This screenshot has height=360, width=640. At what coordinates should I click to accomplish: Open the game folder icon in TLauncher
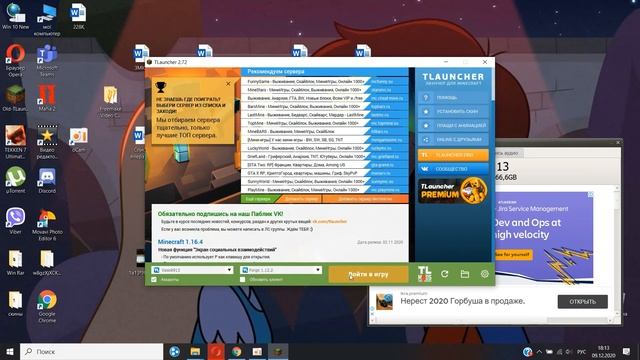(x=464, y=274)
